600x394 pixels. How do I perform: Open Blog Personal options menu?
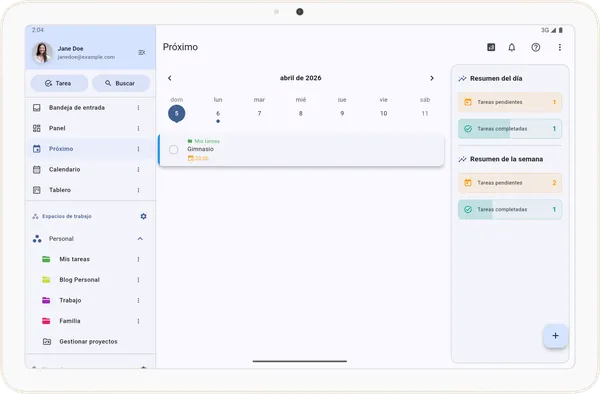click(139, 280)
